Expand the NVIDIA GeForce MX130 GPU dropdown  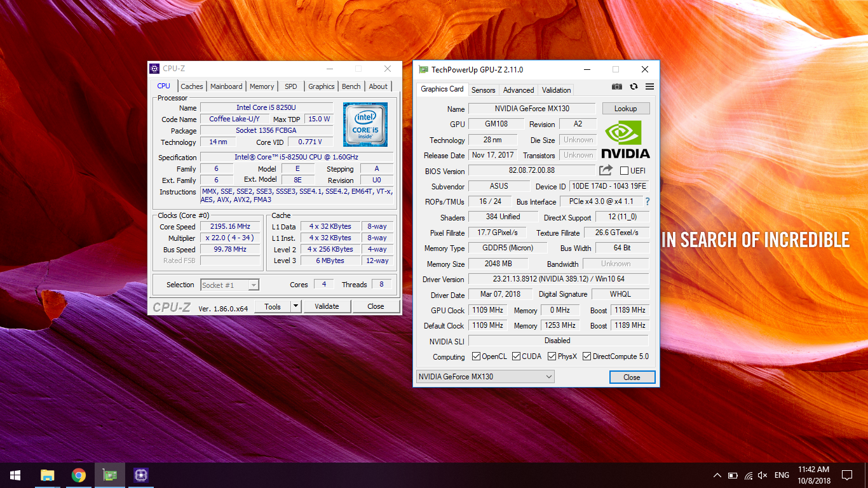pyautogui.click(x=548, y=377)
